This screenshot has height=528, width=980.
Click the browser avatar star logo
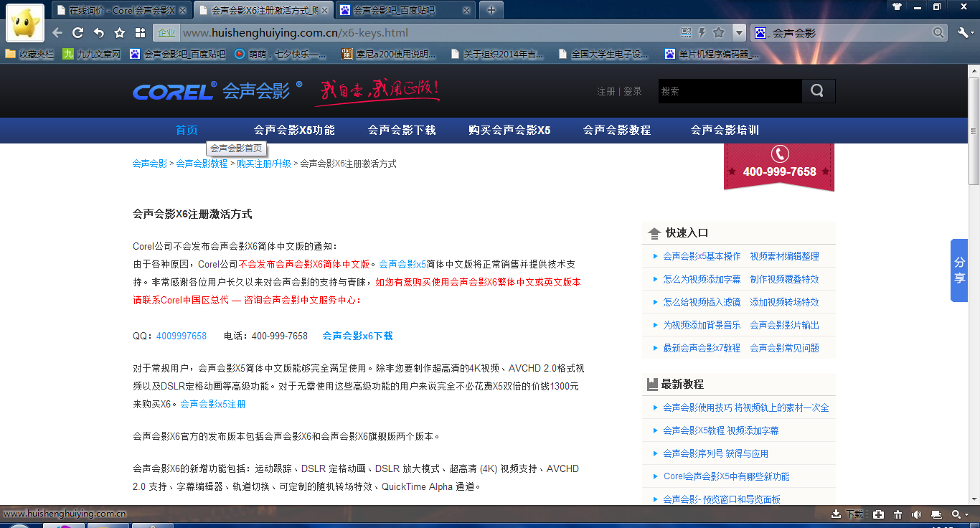(x=25, y=23)
